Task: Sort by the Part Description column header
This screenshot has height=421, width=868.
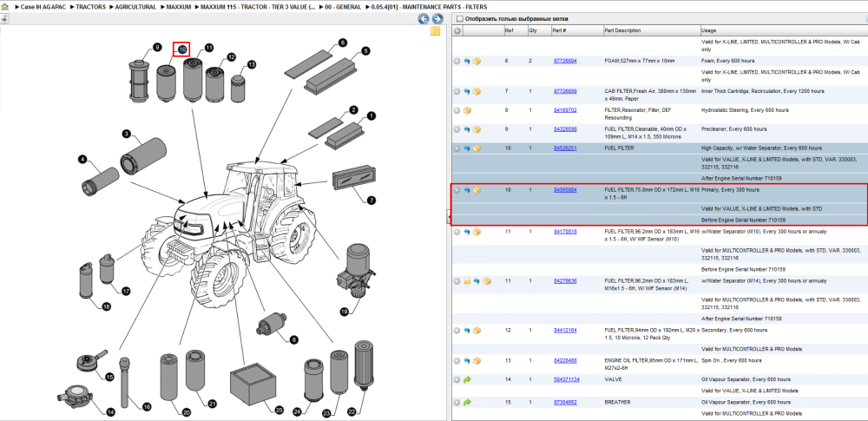Action: tap(651, 31)
